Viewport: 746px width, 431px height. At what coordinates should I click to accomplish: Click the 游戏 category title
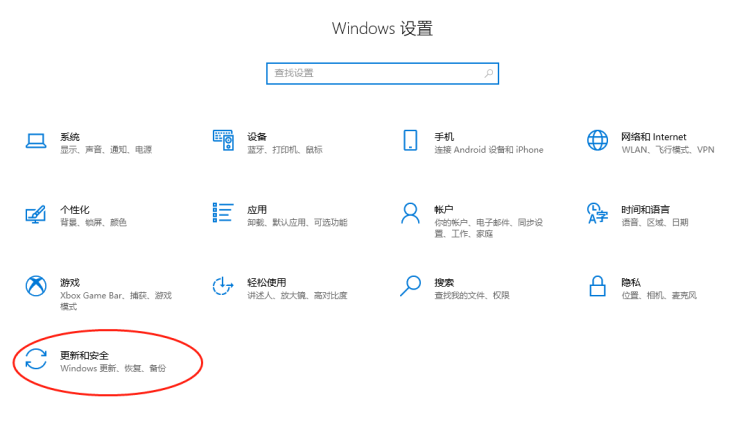pyautogui.click(x=69, y=283)
